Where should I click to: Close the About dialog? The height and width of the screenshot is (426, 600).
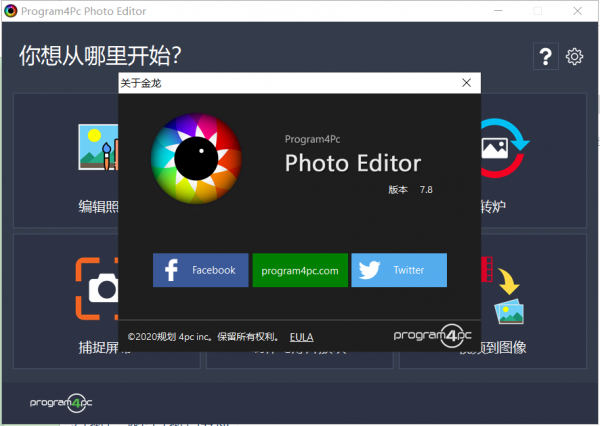466,83
